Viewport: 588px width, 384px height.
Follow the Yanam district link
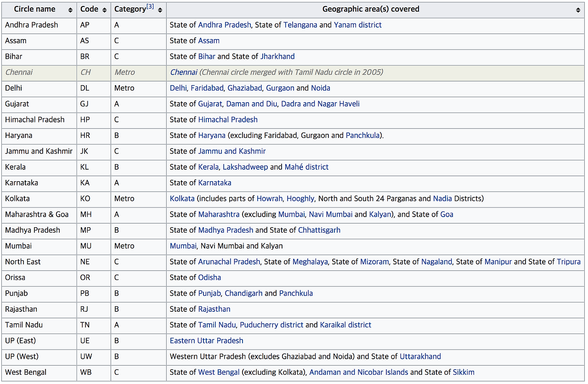pos(358,25)
